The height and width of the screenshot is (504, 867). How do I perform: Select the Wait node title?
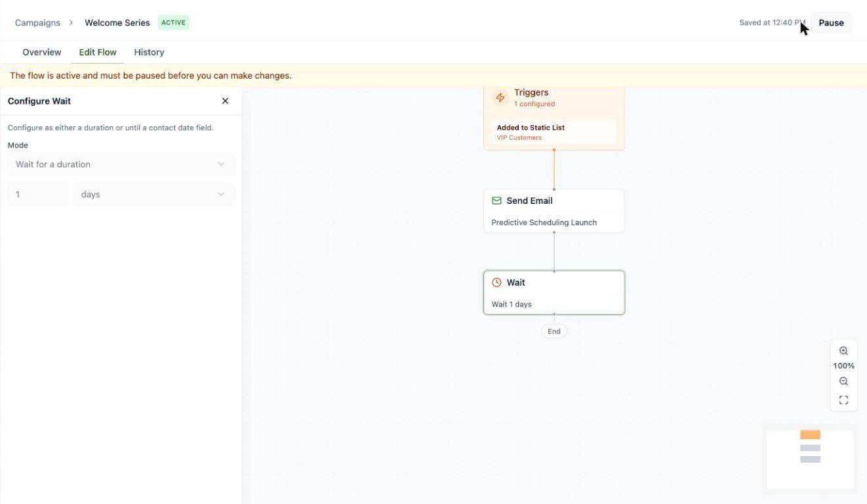tap(515, 282)
